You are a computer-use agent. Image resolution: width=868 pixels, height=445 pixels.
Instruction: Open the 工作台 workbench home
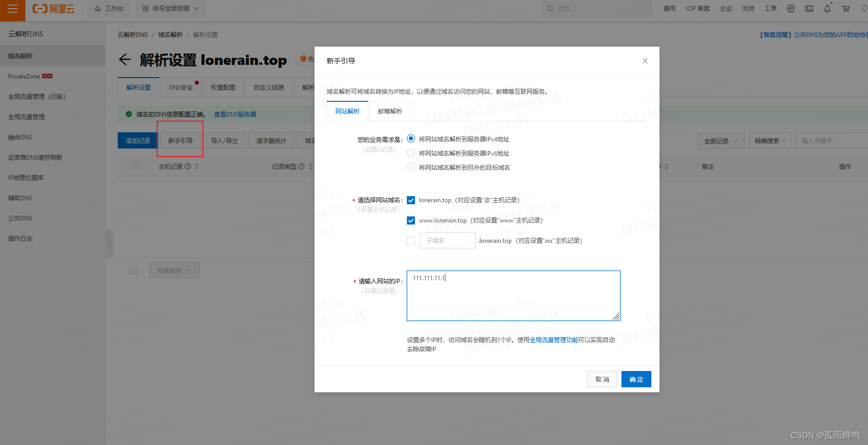tap(109, 9)
